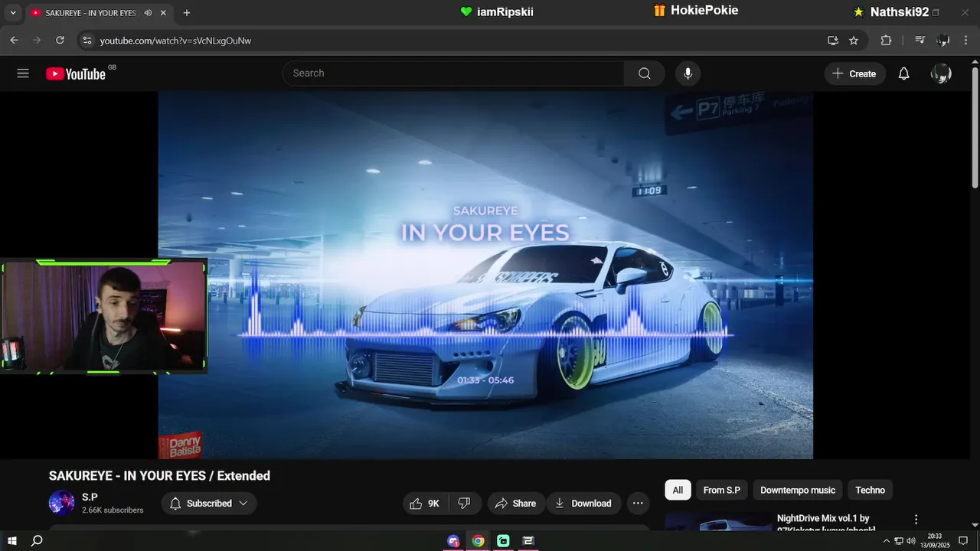Switch to Chrome in the taskbar
This screenshot has width=980, height=551.
[x=478, y=541]
